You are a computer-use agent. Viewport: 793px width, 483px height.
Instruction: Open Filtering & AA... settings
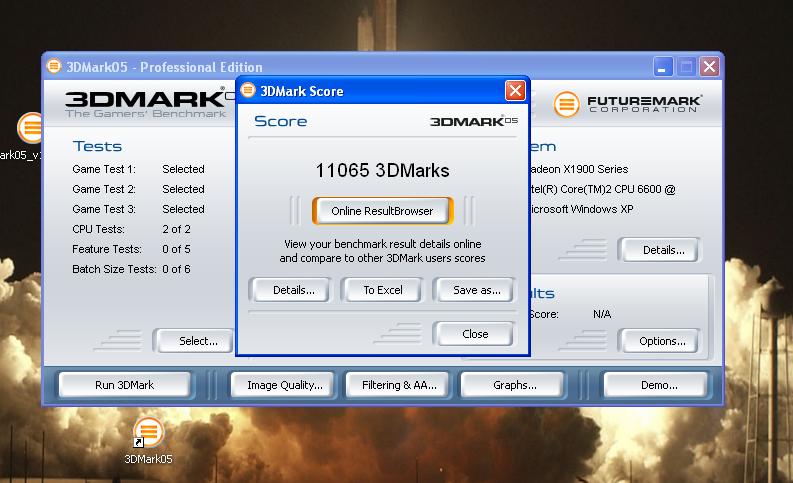click(399, 385)
